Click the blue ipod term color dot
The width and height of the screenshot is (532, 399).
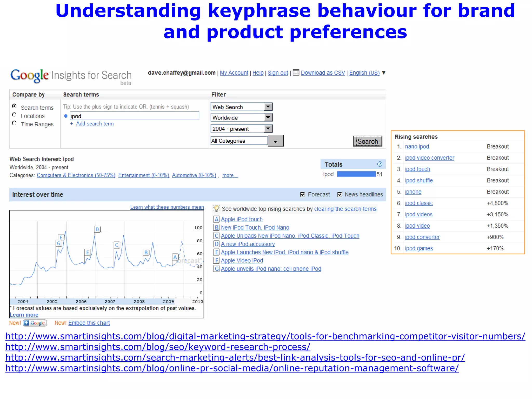tap(66, 116)
